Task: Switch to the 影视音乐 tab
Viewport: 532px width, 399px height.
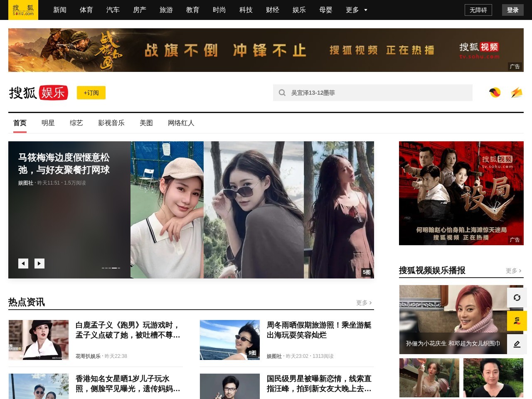Action: tap(111, 123)
